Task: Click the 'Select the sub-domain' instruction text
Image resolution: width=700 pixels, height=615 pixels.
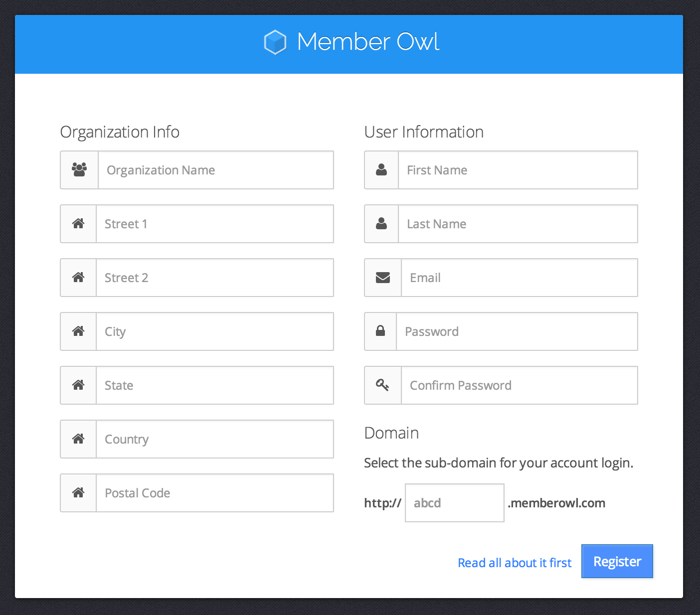Action: pos(499,463)
